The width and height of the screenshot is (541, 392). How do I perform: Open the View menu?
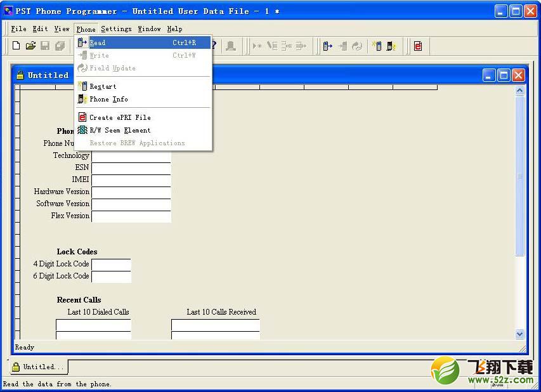62,29
